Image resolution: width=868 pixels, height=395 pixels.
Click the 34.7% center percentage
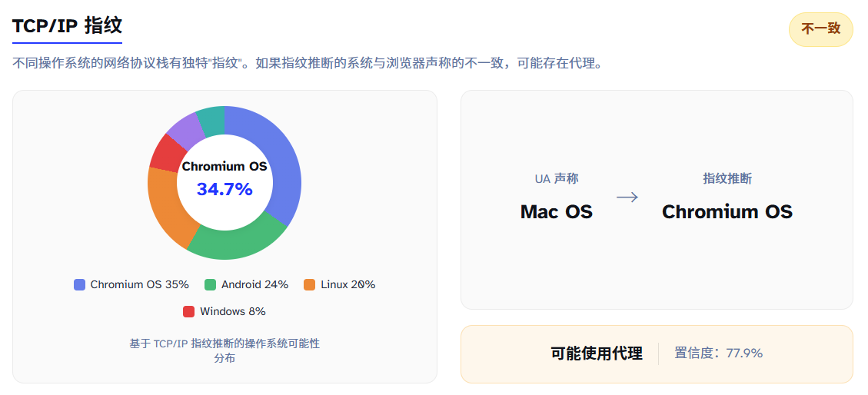click(x=224, y=189)
